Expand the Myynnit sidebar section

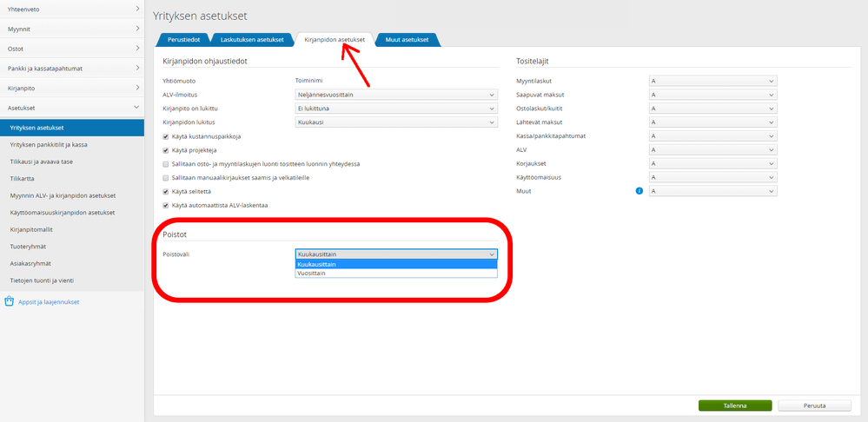point(72,28)
